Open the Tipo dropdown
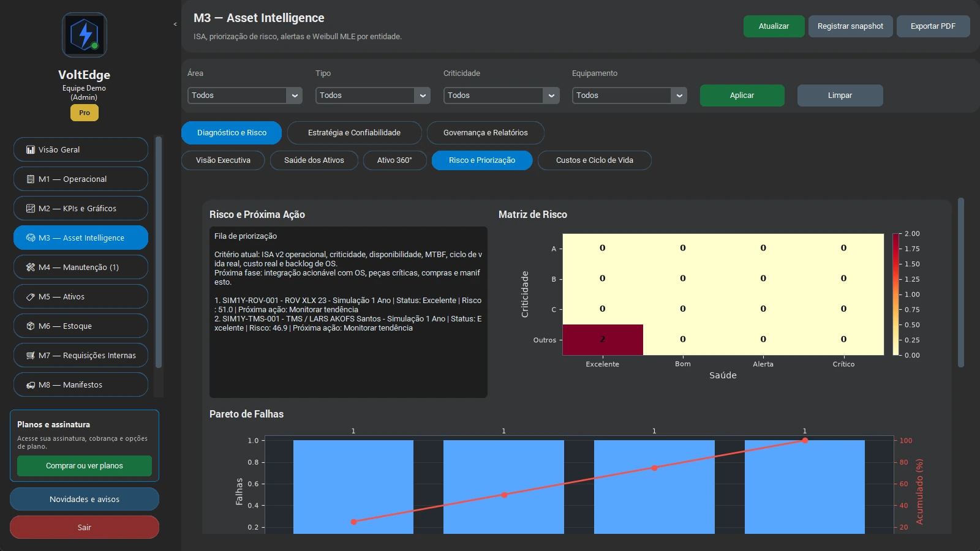This screenshot has width=980, height=551. pyautogui.click(x=373, y=96)
